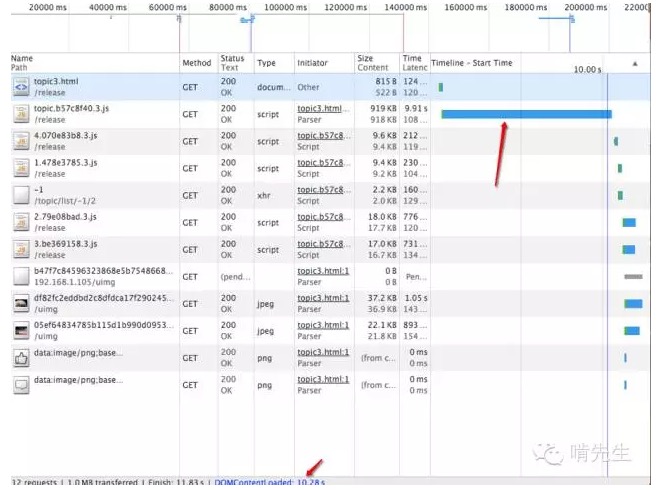Select the 3.be369158.3.js request name

pyautogui.click(x=65, y=244)
